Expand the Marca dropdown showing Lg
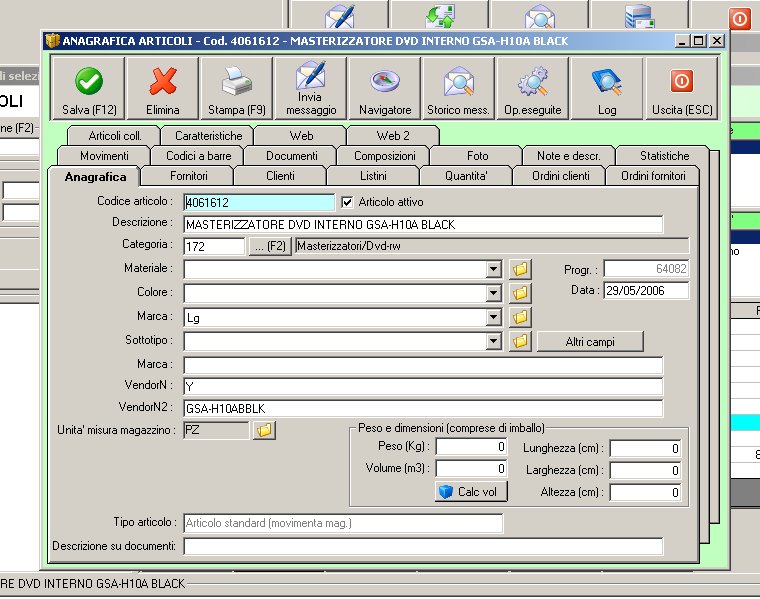 coord(493,318)
